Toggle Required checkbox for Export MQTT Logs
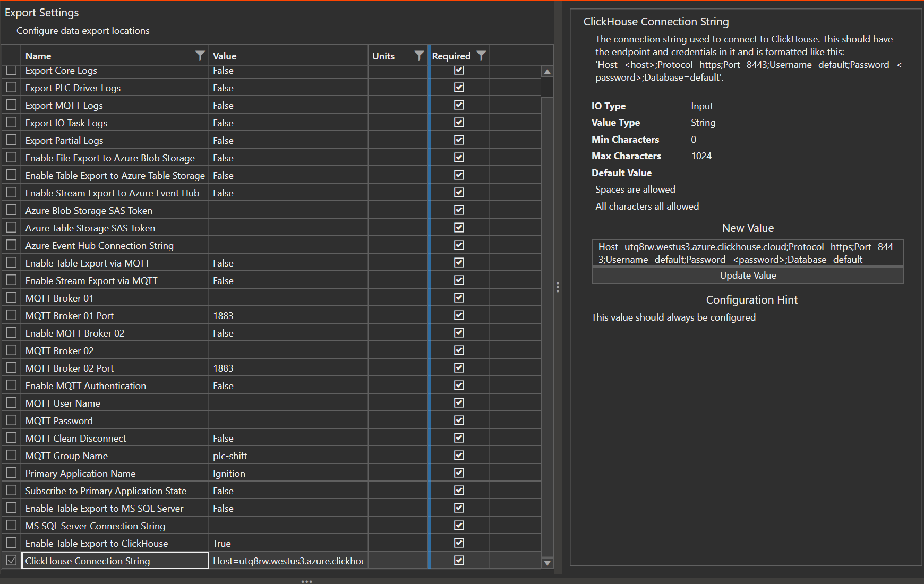The width and height of the screenshot is (924, 584). [459, 105]
